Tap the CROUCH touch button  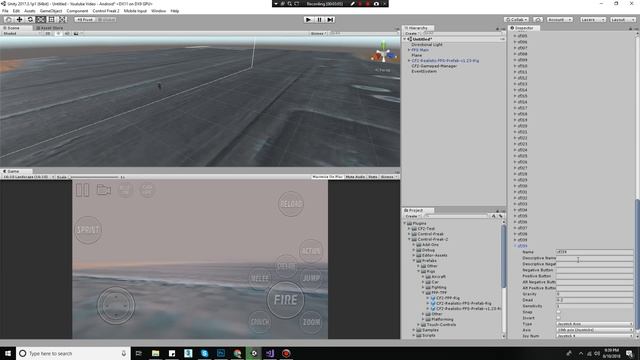pyautogui.click(x=260, y=322)
